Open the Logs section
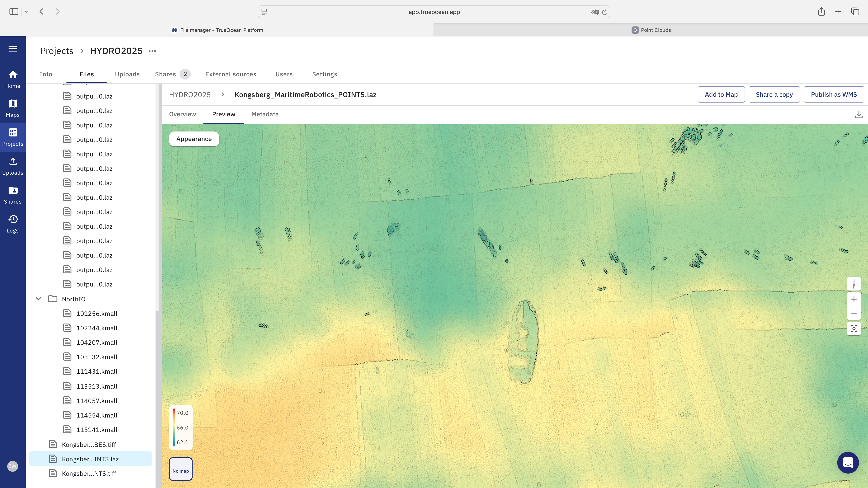 [x=13, y=223]
